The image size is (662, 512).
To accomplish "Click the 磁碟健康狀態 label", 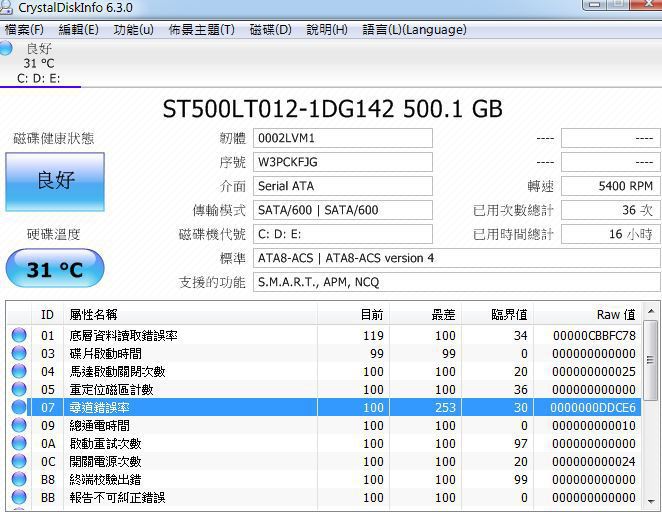I will pos(54,138).
